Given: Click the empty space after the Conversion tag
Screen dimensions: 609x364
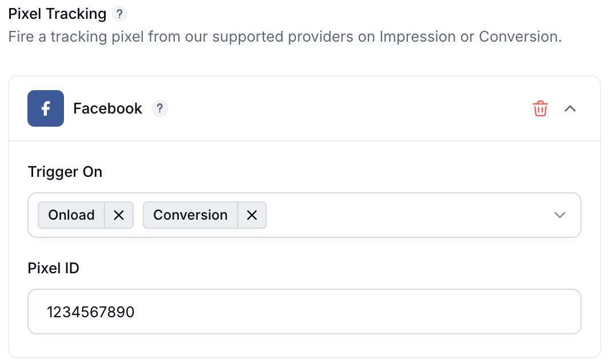Looking at the screenshot, I should tap(408, 215).
